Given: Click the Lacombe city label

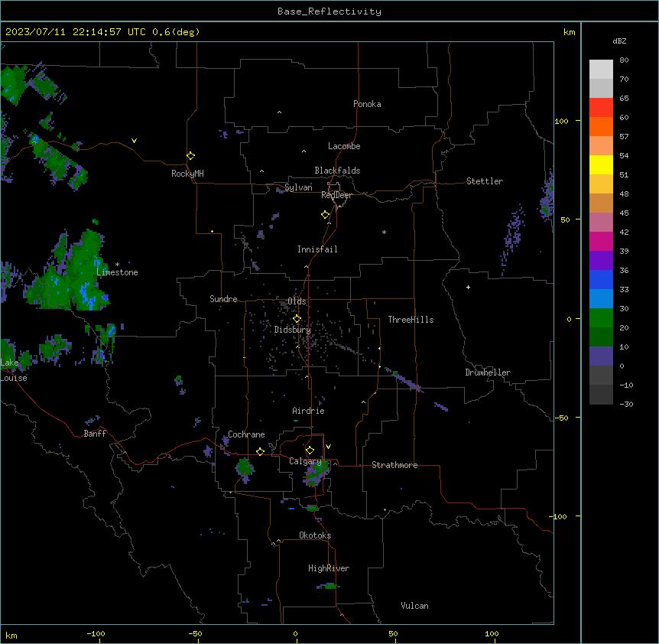Looking at the screenshot, I should (x=344, y=146).
